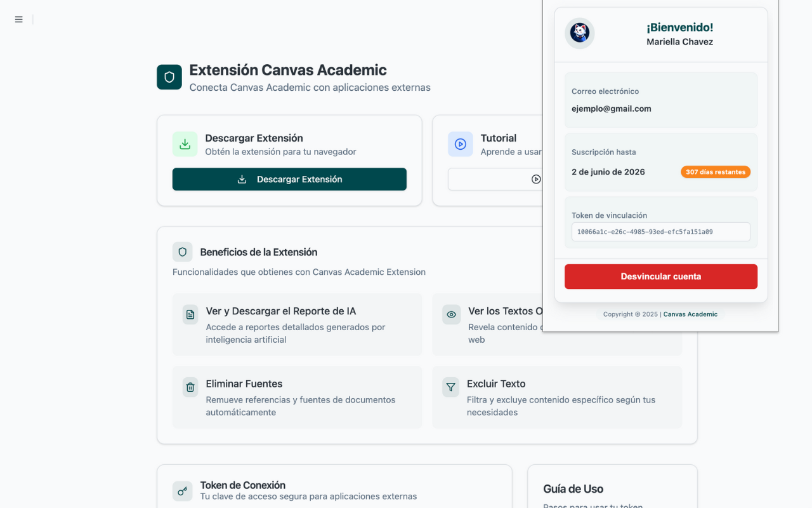Click the ejemplo@gmail.com email panel
This screenshot has height=508, width=812.
660,100
